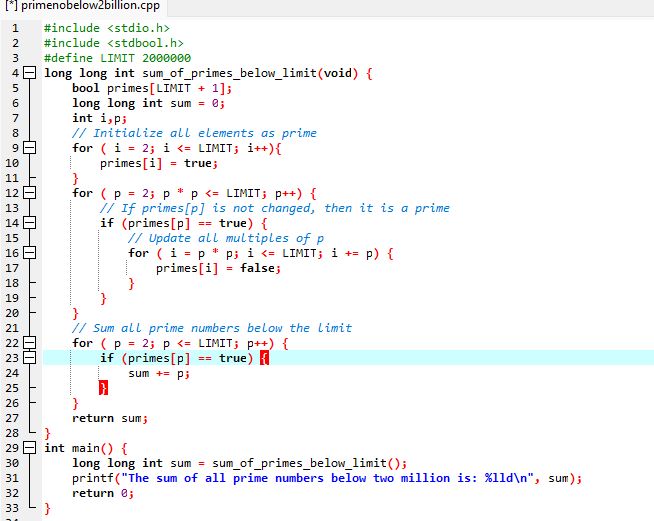Collapse the fold at line 16 inner loop

pyautogui.click(x=29, y=253)
